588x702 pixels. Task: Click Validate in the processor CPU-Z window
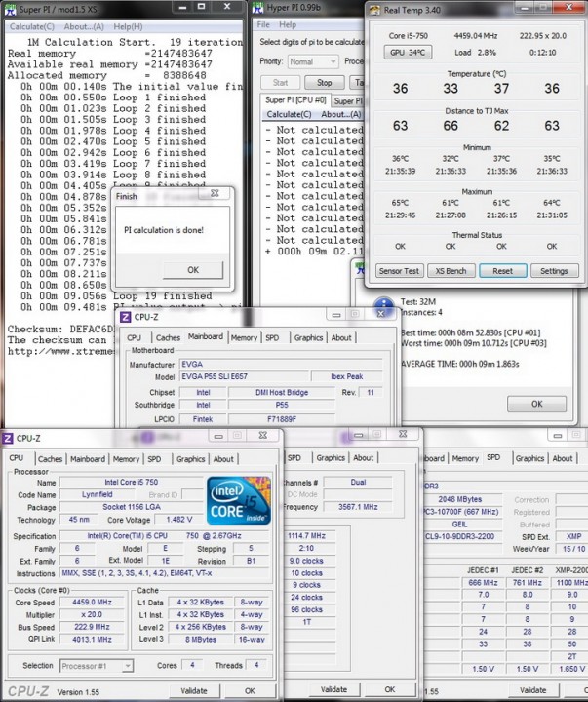coord(194,691)
